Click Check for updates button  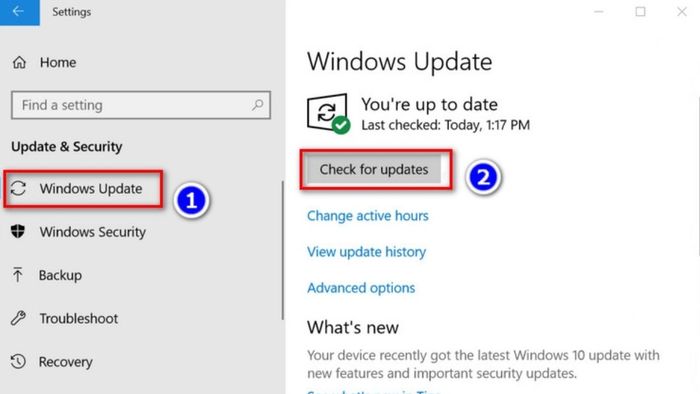pos(374,170)
